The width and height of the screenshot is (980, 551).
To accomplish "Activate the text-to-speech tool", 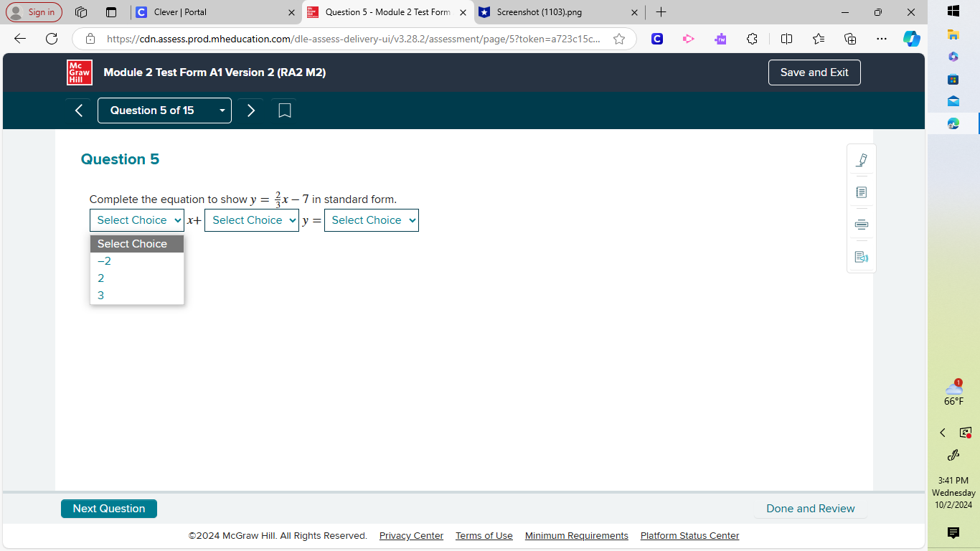I will point(862,257).
